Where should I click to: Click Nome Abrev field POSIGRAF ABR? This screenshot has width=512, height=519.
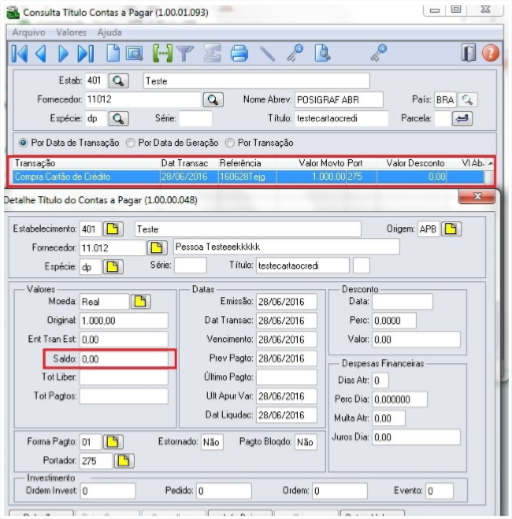pyautogui.click(x=339, y=100)
